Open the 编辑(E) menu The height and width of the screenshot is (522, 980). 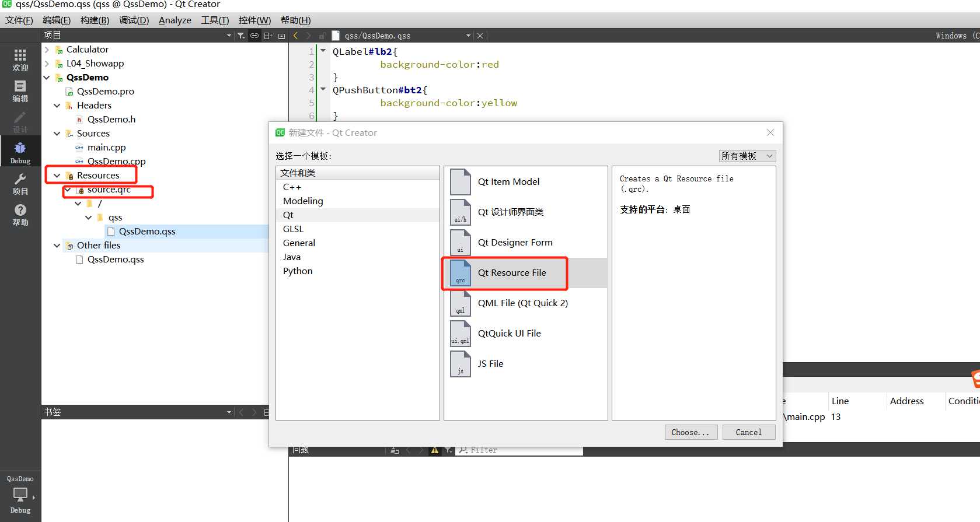57,20
